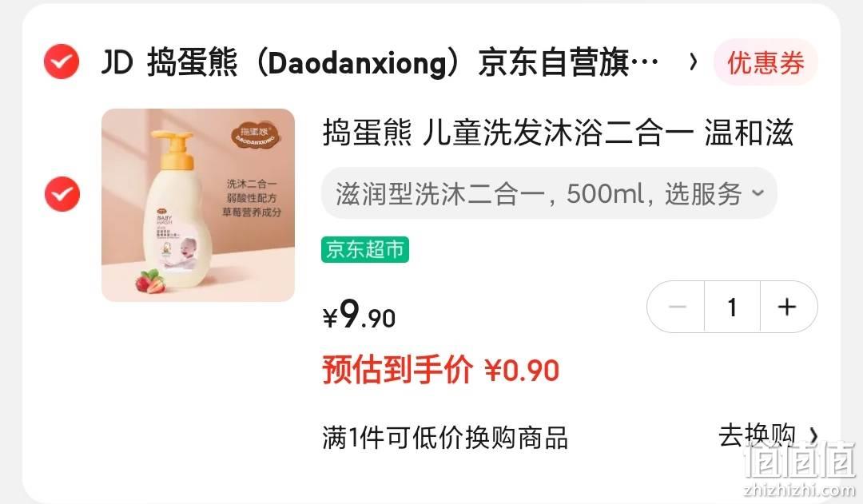Viewport: 863px width, 504px height.
Task: Click the quantity field showing 1
Action: point(732,307)
